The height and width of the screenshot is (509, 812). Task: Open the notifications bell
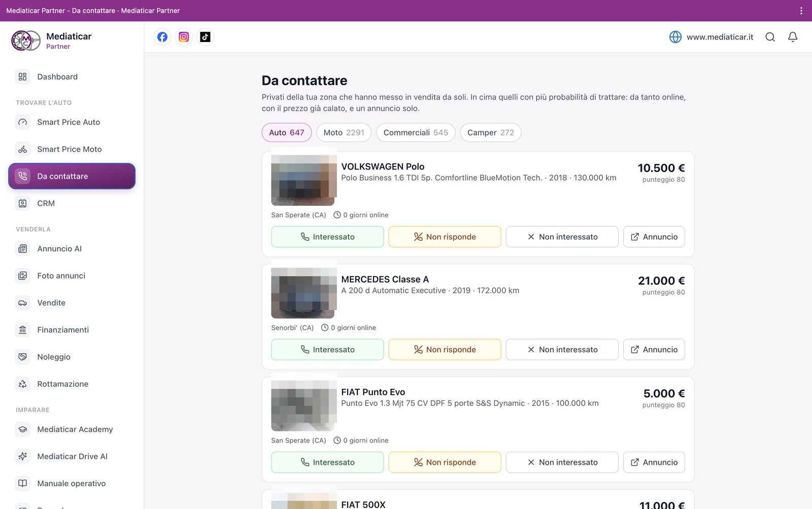793,37
